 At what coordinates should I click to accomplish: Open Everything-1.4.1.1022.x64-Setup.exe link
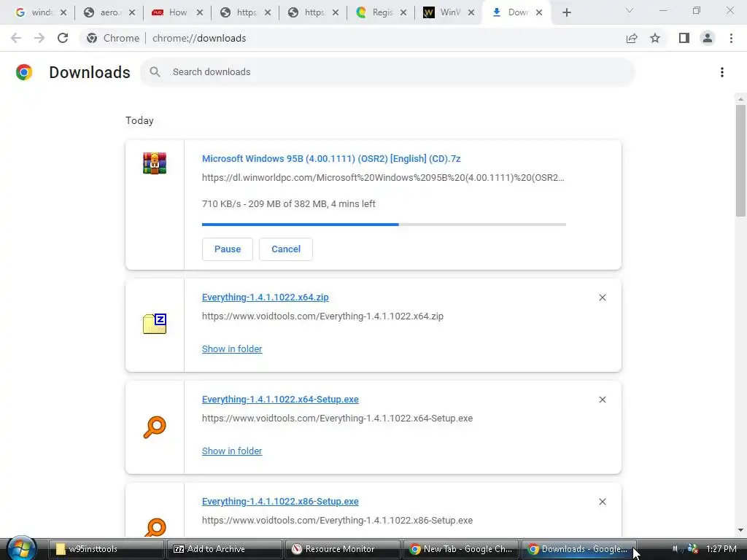280,400
